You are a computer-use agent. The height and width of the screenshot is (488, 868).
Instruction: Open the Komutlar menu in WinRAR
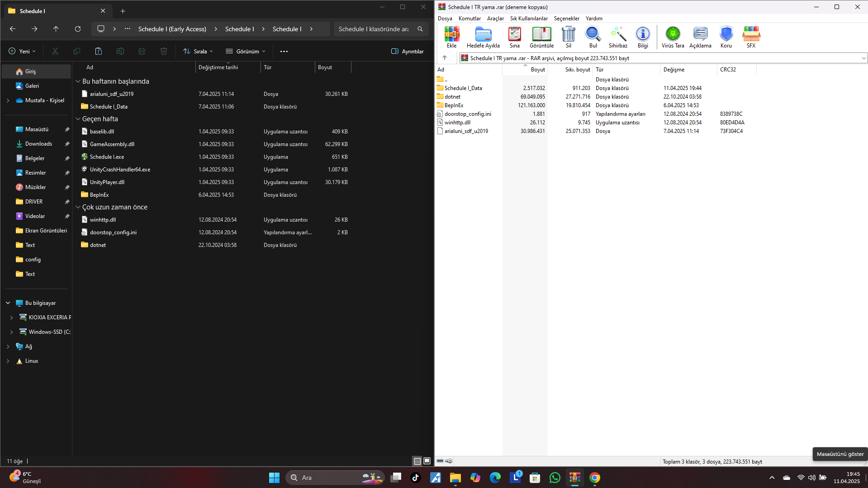(470, 19)
